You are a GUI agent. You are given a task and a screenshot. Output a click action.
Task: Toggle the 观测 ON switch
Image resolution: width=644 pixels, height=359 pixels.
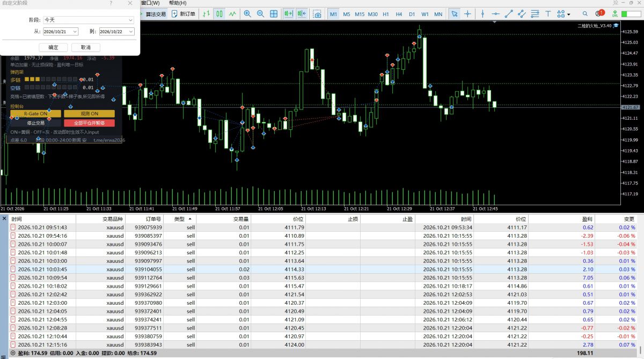tap(89, 114)
